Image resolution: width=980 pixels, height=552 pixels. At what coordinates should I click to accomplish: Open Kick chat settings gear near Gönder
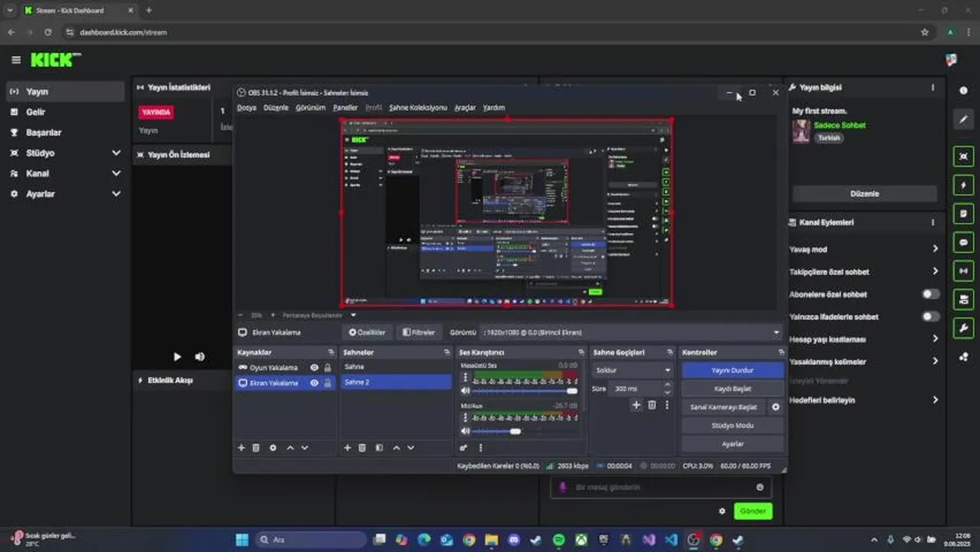722,511
